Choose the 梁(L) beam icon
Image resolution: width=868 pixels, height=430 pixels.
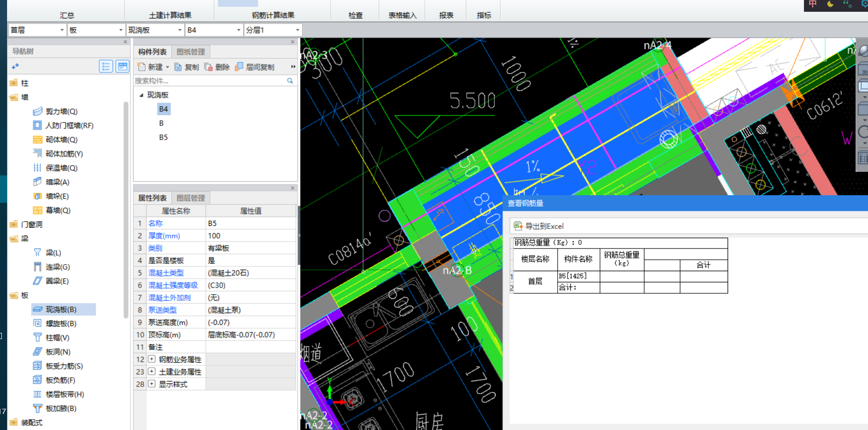pyautogui.click(x=37, y=253)
